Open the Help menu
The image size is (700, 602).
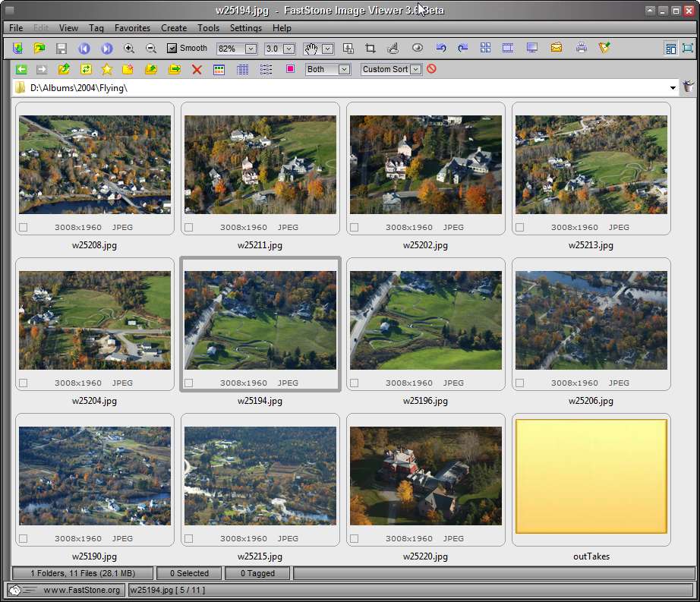tap(282, 27)
